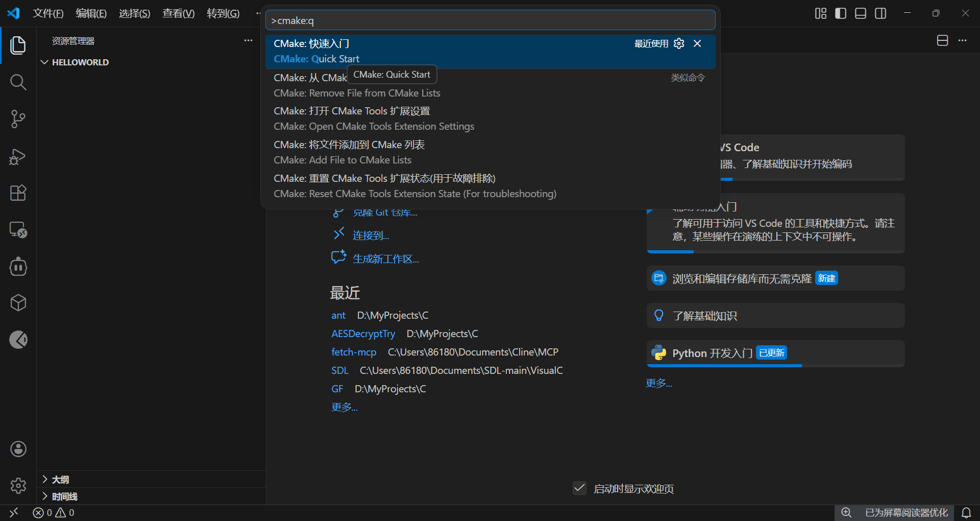Open the editor's more actions ellipsis
Screen dimensions: 980x521
pos(963,40)
